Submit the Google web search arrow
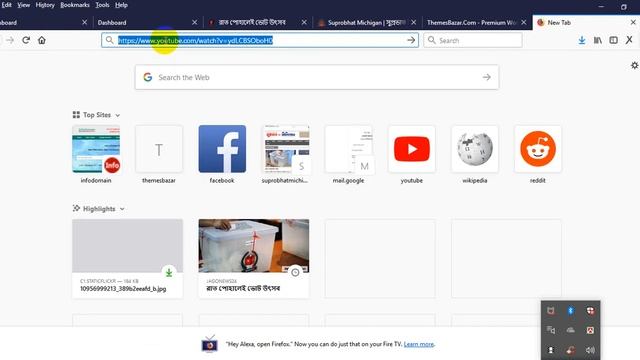 coord(487,77)
